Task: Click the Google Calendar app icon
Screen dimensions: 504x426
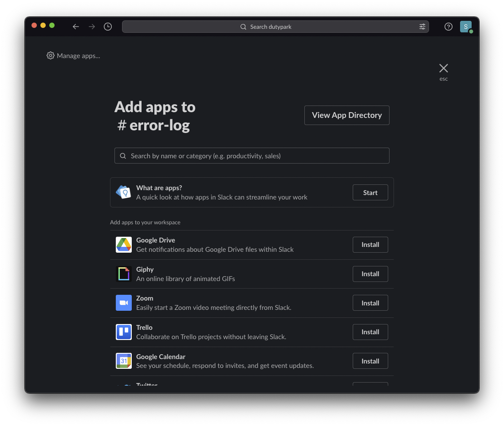Action: pos(124,361)
